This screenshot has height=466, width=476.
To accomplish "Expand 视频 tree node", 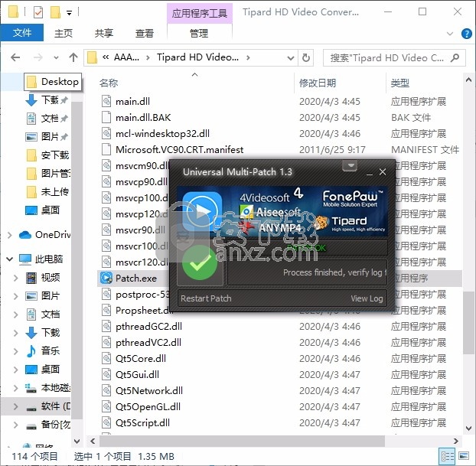I will coord(16,278).
